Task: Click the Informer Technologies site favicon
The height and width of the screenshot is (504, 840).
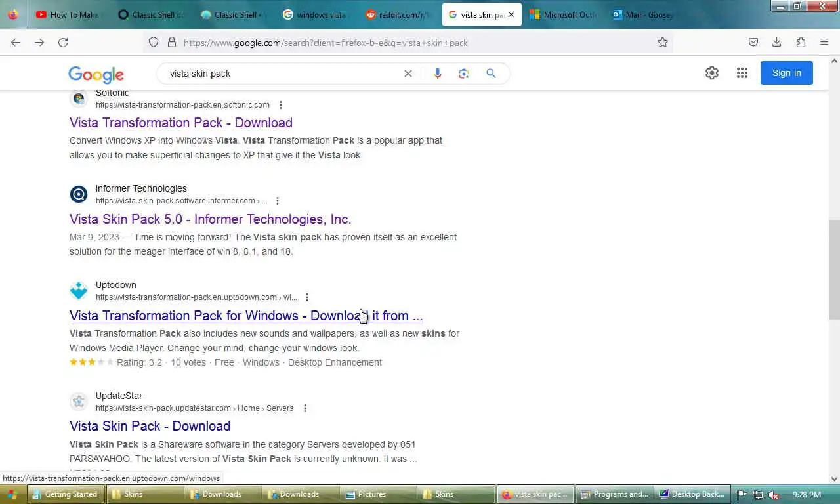Action: click(79, 194)
